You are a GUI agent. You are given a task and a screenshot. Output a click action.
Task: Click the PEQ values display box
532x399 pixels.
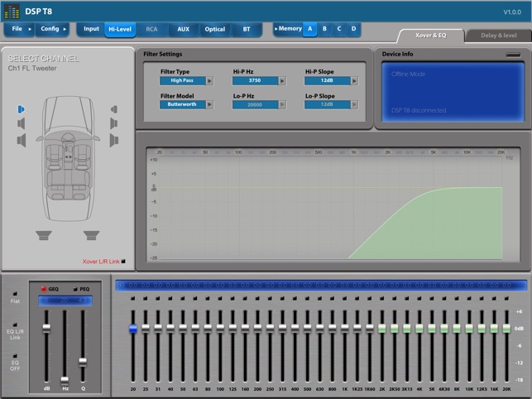pyautogui.click(x=65, y=300)
